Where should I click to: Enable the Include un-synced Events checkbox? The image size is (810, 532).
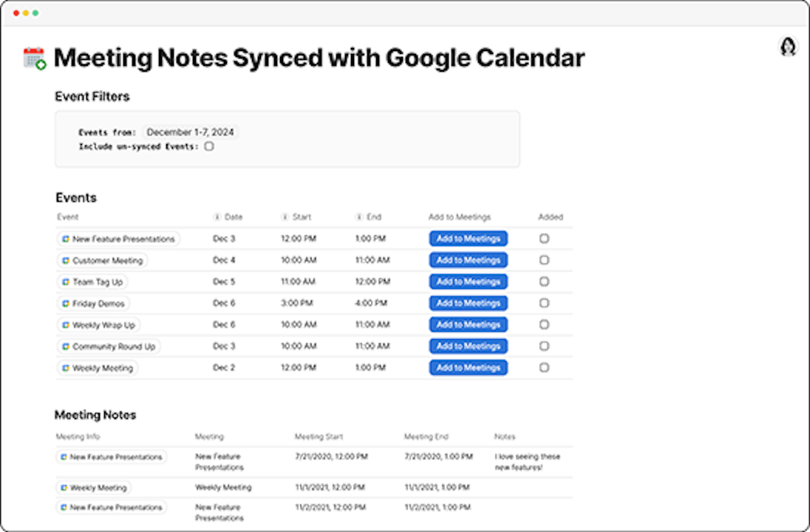tap(209, 146)
